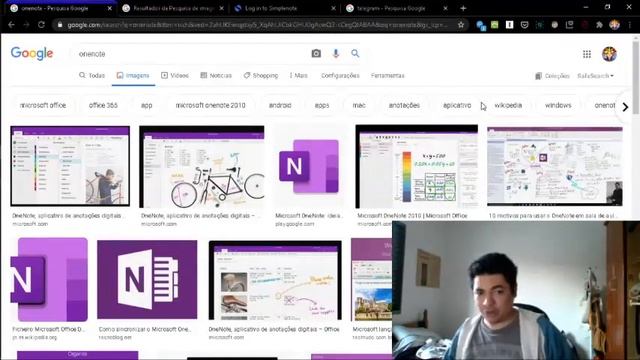Viewport: 640px width, 360px height.
Task: Open the Vídeos search category
Action: tap(175, 76)
